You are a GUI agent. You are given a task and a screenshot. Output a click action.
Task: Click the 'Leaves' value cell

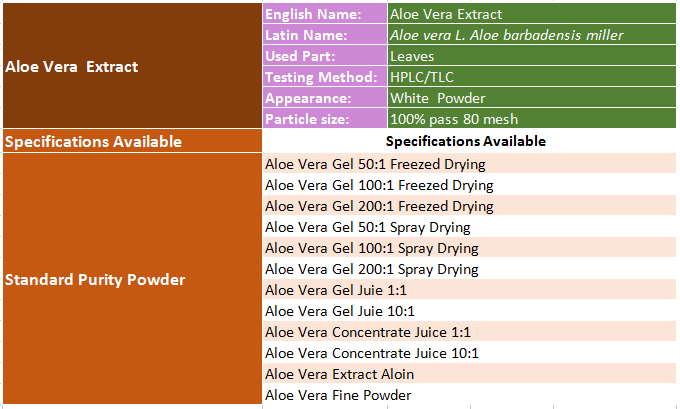point(530,56)
